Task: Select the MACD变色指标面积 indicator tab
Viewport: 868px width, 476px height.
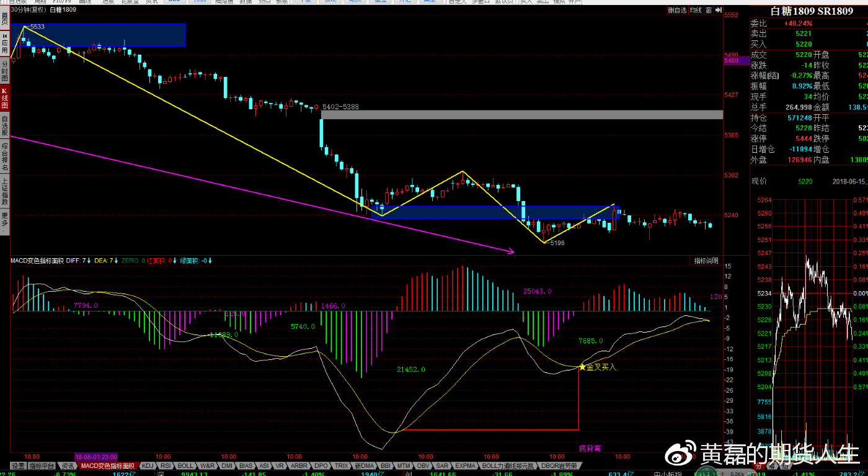Action: point(108,465)
